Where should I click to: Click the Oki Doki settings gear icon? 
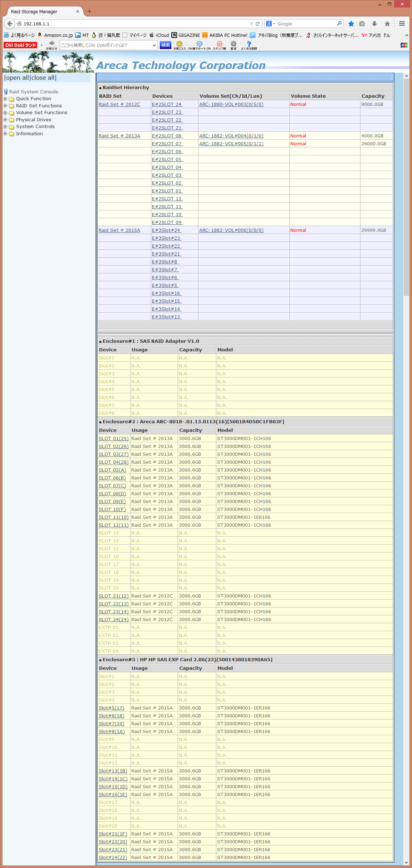tap(234, 44)
